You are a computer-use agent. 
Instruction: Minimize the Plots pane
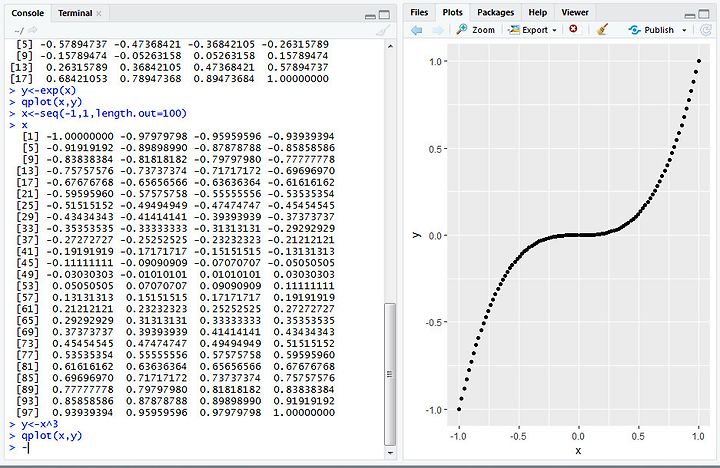pos(689,16)
